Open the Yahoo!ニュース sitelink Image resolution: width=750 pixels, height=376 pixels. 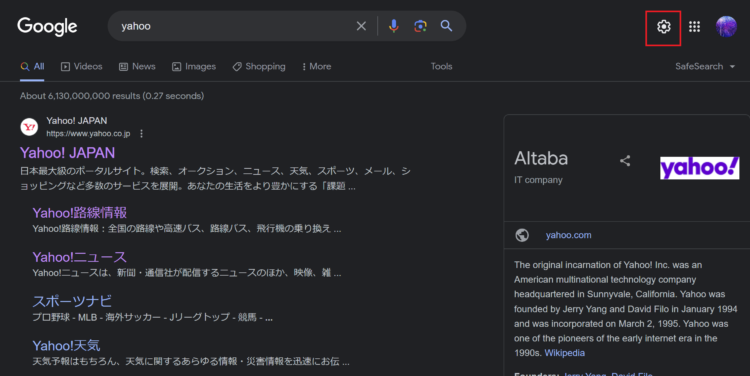[79, 257]
